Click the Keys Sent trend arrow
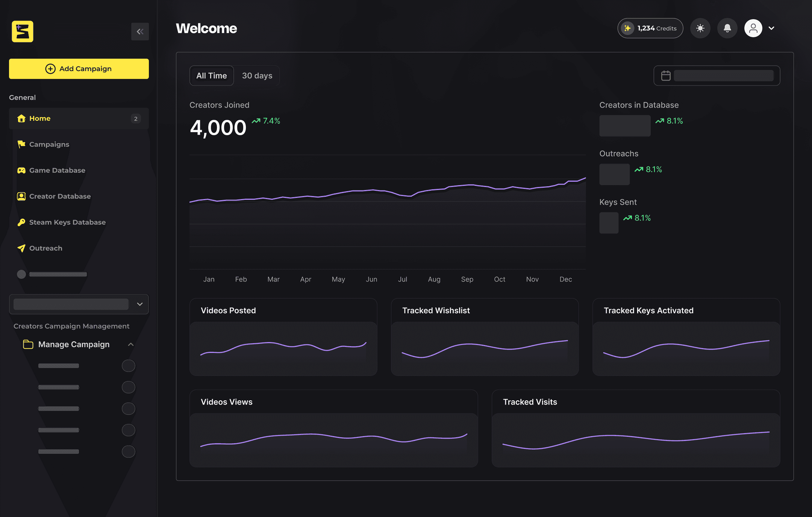Image resolution: width=812 pixels, height=517 pixels. click(627, 218)
